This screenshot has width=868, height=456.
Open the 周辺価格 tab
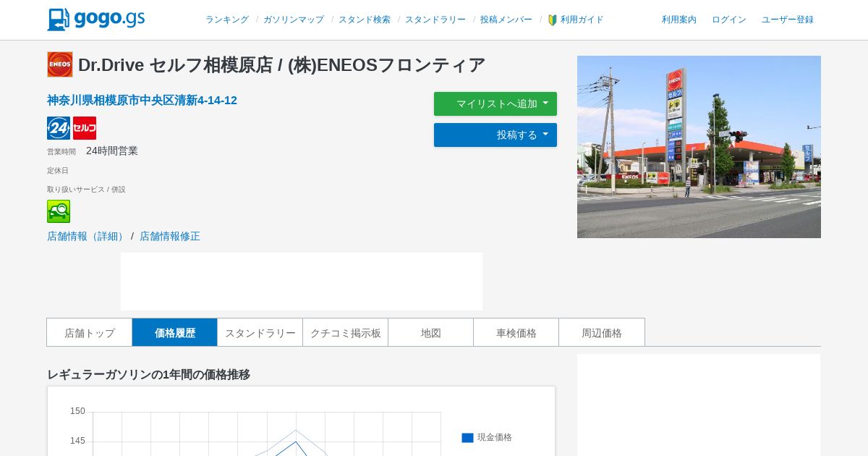coord(602,332)
